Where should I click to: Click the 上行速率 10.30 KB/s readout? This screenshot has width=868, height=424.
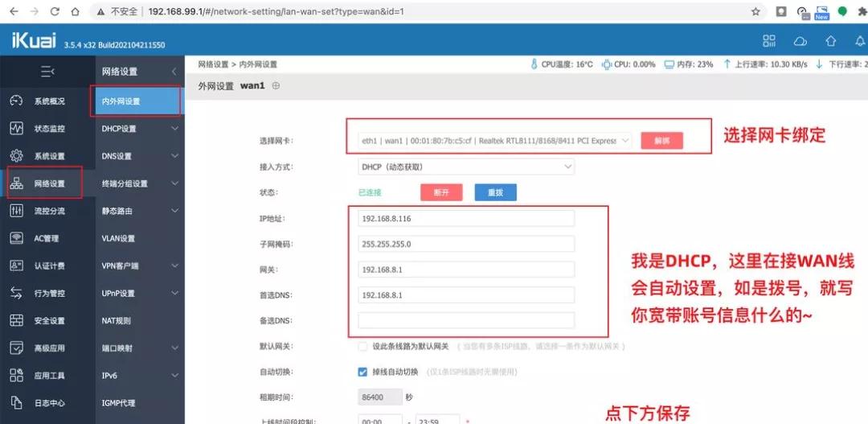pos(766,64)
